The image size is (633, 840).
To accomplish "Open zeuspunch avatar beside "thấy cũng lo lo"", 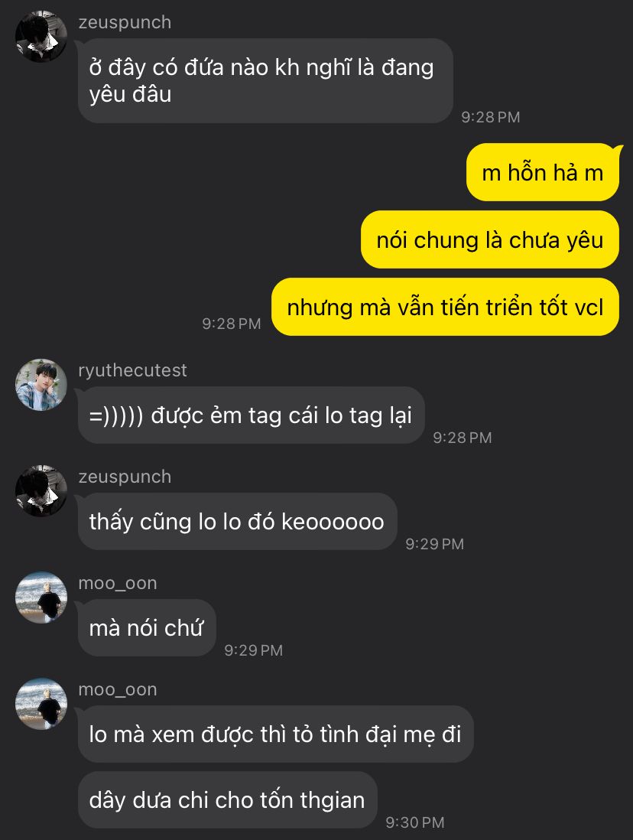I will click(x=41, y=490).
